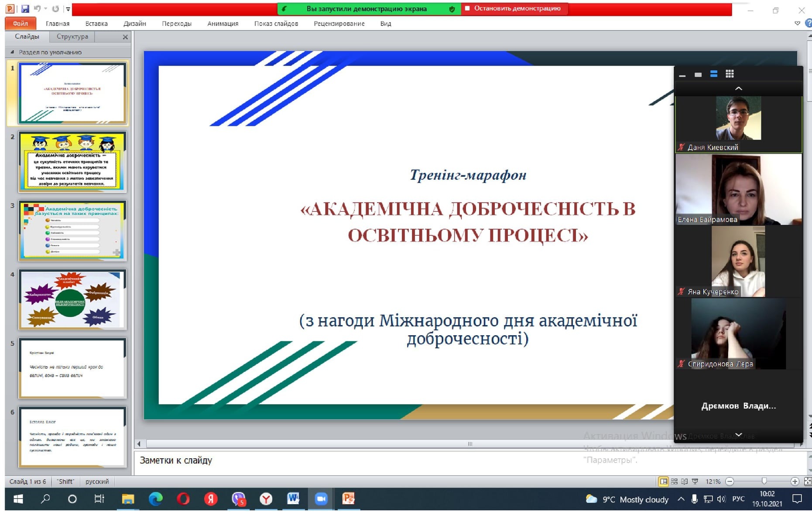Open Zoom app from the taskbar

(x=321, y=498)
